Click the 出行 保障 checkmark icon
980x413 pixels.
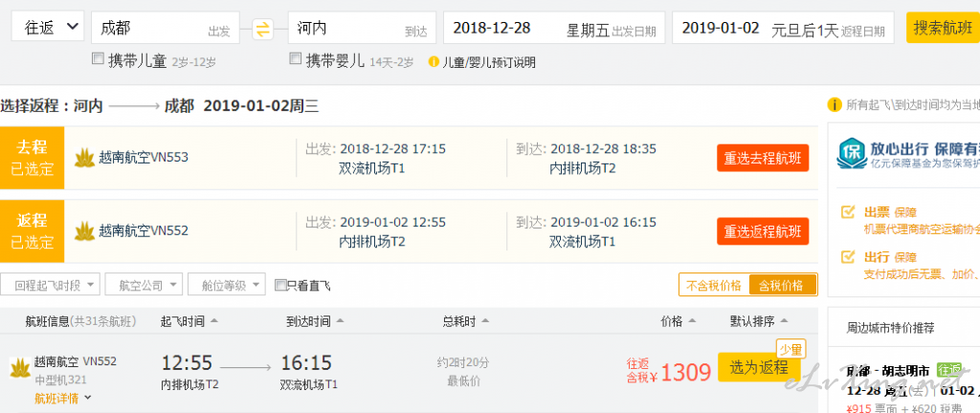coord(848,256)
